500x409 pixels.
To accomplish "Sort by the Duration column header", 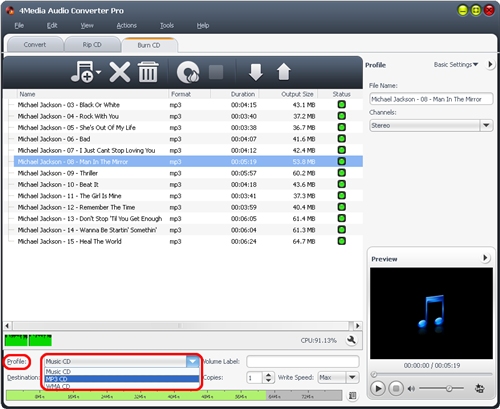I will [x=235, y=94].
